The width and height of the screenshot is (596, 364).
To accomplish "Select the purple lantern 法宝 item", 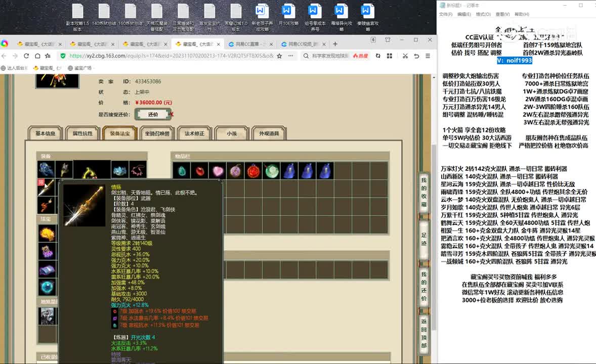I will click(47, 251).
